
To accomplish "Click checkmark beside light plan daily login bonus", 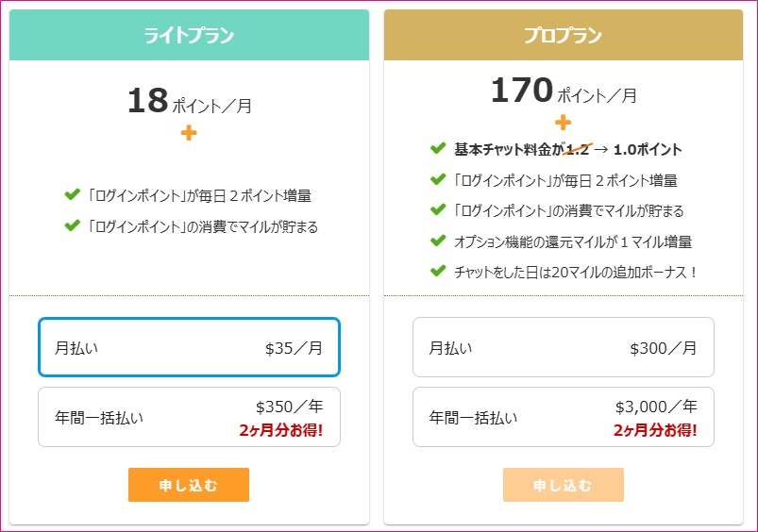I will (72, 195).
